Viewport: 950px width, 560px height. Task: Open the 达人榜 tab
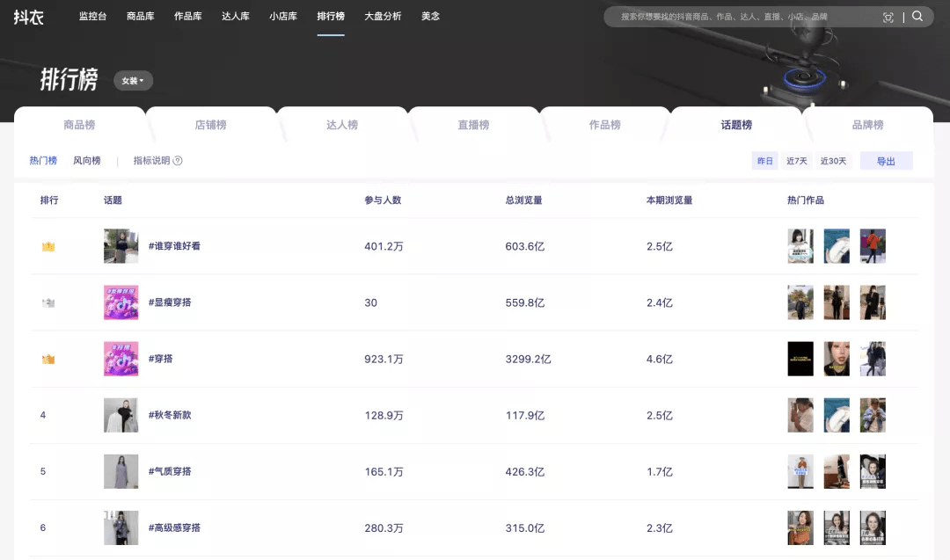[342, 125]
